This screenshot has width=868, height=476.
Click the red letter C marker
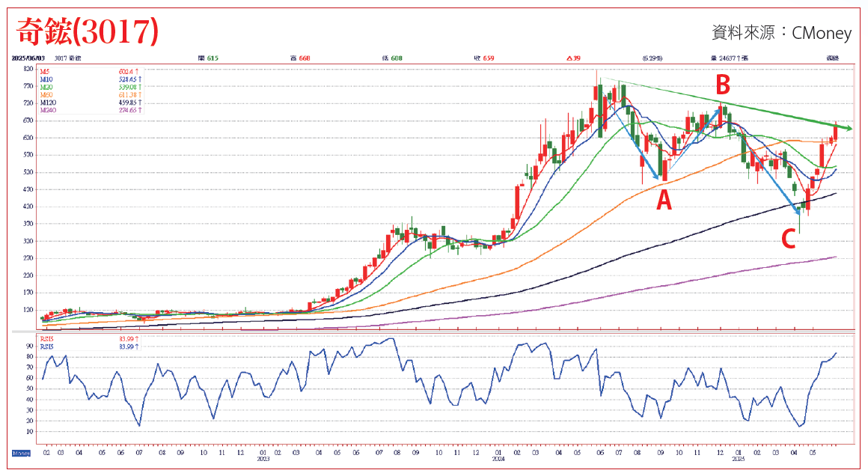tap(788, 239)
